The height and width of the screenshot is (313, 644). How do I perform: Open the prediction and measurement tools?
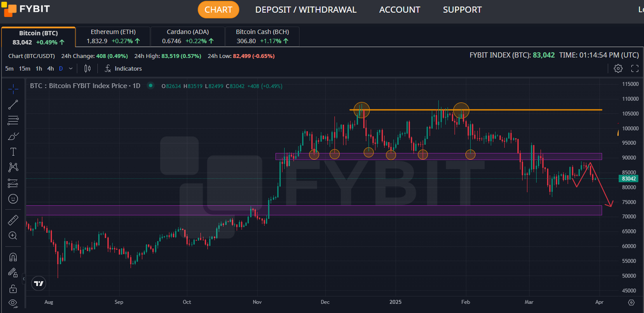[x=13, y=183]
